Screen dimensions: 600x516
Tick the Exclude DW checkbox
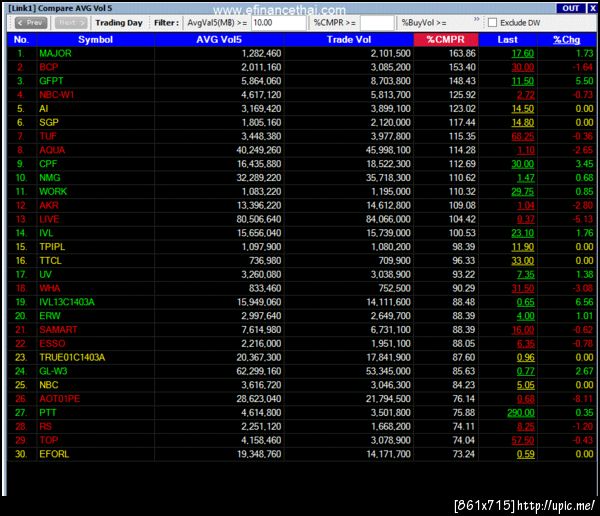click(492, 23)
